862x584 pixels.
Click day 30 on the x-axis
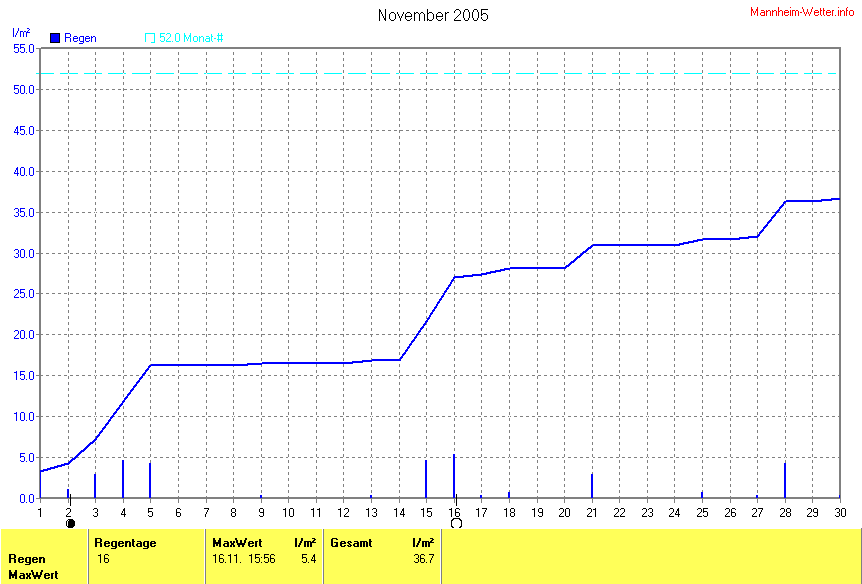click(x=839, y=512)
